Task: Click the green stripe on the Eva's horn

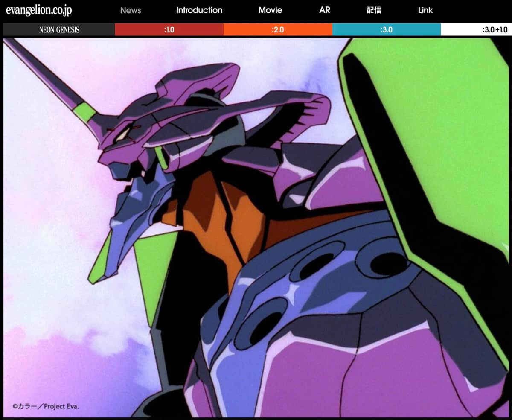Action: click(84, 112)
